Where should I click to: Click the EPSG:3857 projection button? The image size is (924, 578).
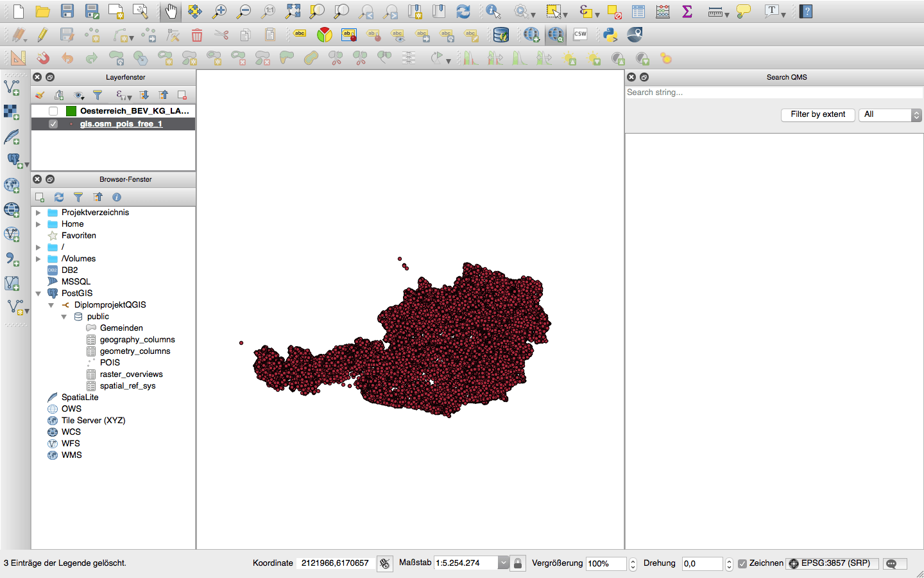833,563
